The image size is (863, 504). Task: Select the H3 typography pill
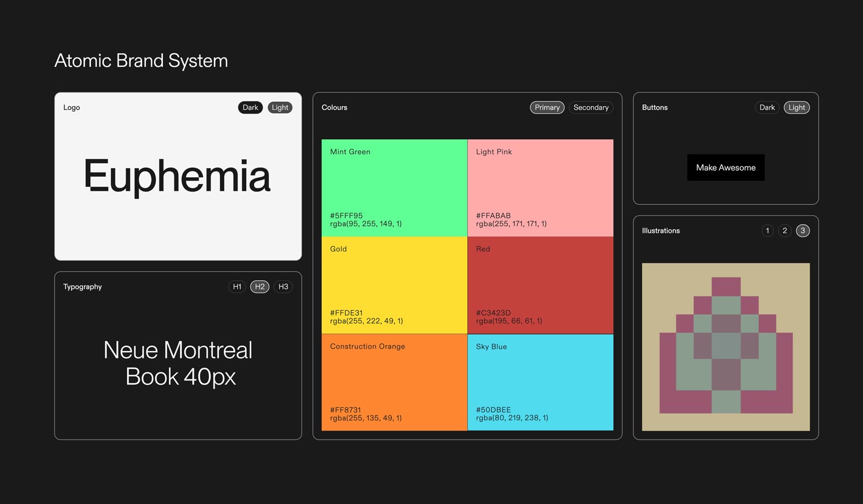(283, 287)
